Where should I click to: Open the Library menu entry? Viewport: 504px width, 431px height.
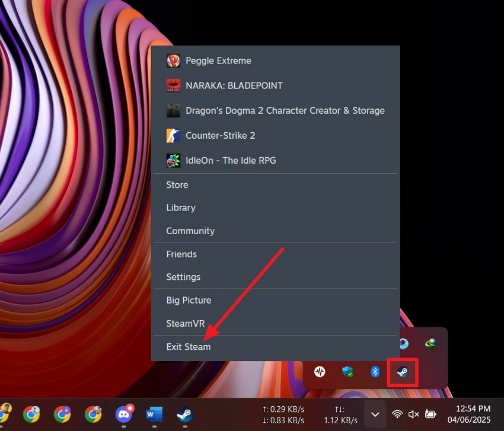(276, 207)
